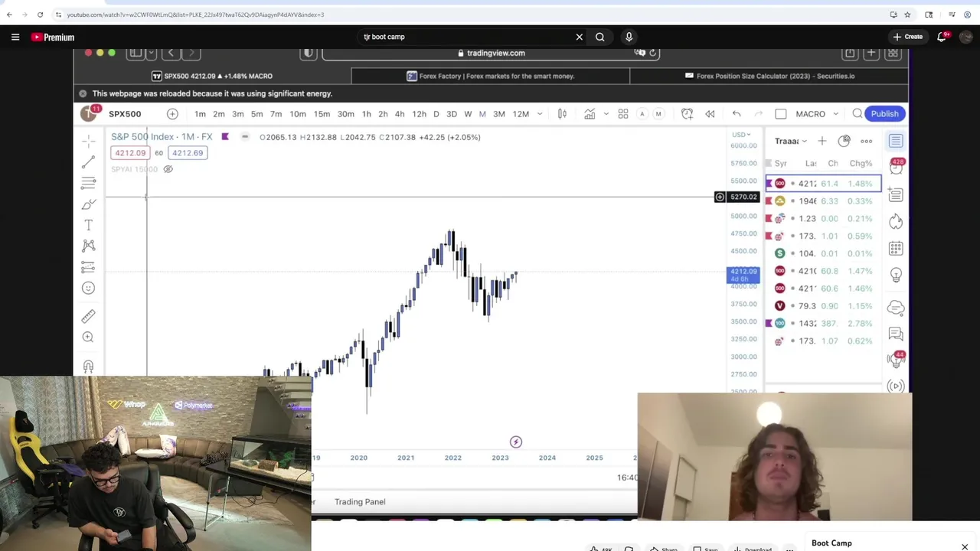The height and width of the screenshot is (551, 980).
Task: Open the Fibonacci and Gann tools
Action: [x=88, y=183]
